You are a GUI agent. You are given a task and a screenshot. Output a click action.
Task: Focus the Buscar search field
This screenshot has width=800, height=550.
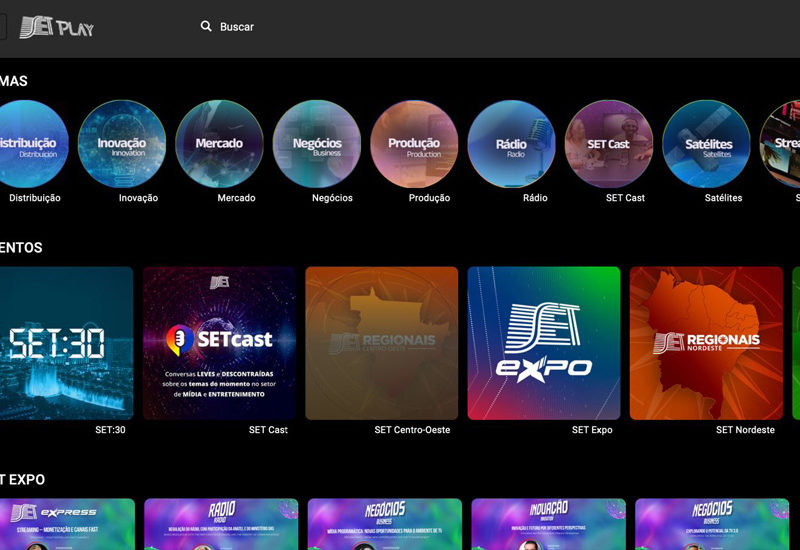coord(237,27)
